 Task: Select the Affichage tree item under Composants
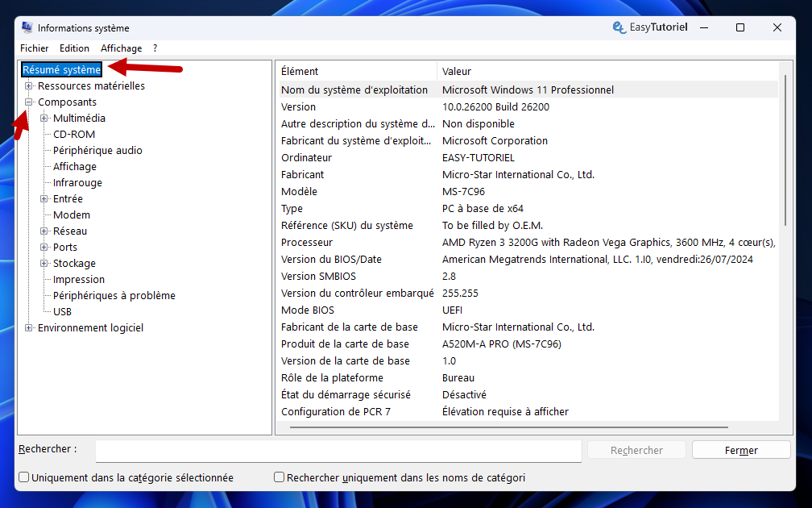point(75,166)
